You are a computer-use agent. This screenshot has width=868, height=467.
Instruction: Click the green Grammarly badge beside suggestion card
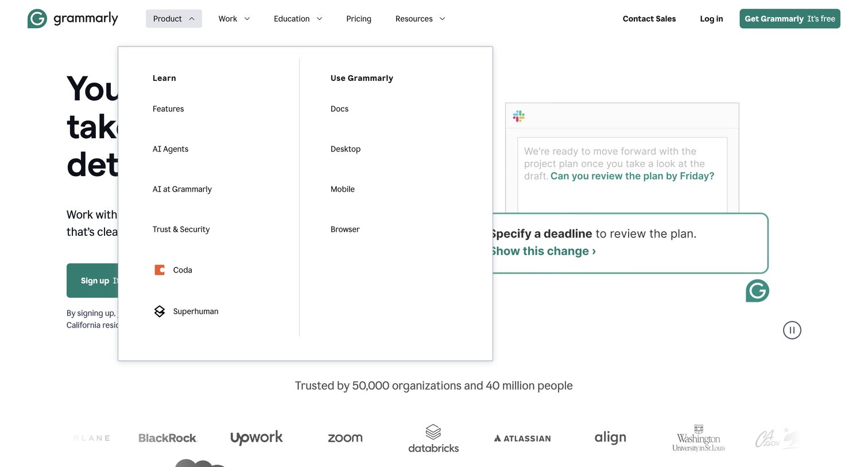click(x=757, y=291)
